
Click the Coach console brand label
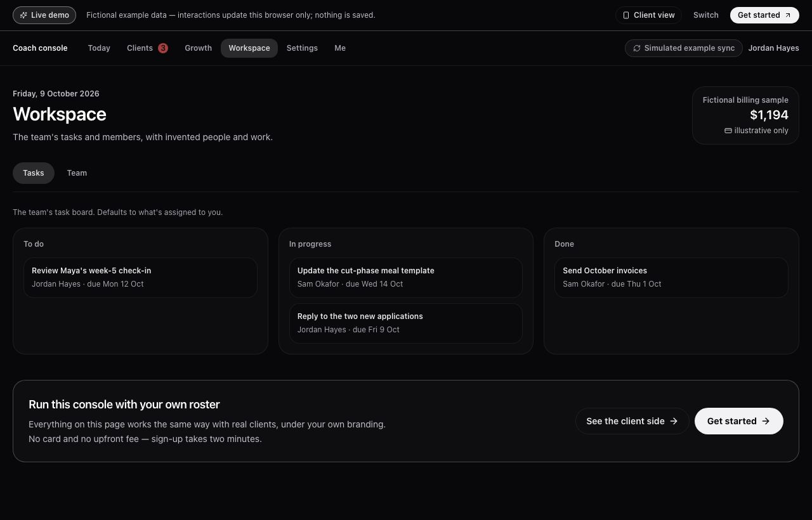click(x=40, y=48)
